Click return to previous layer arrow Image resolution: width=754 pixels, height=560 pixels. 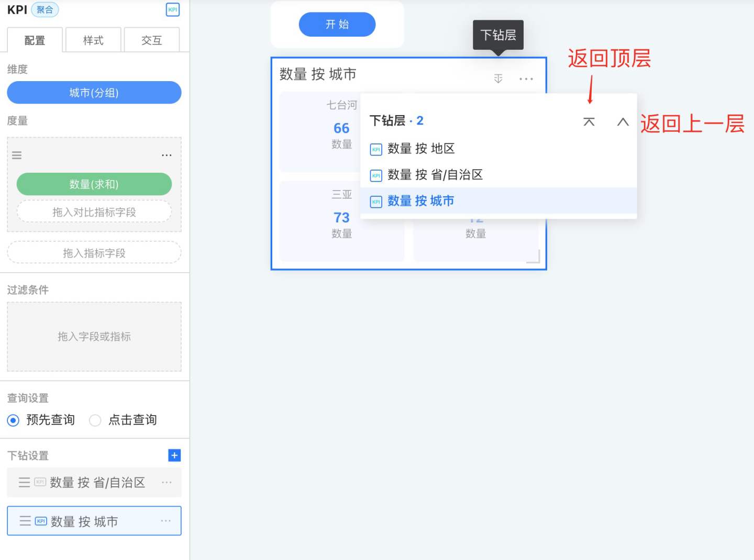(x=623, y=122)
